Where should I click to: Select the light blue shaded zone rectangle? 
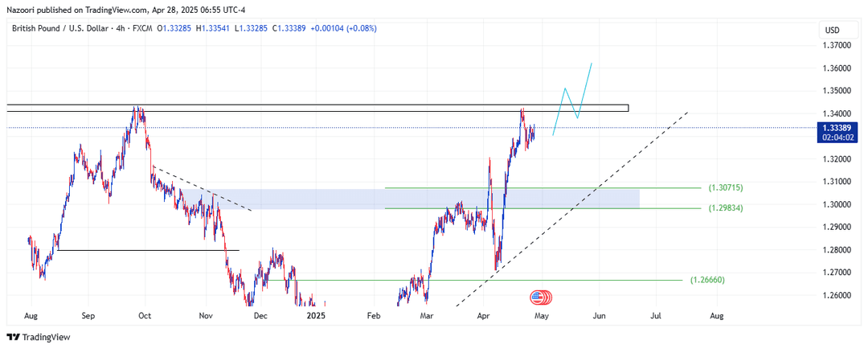410,199
